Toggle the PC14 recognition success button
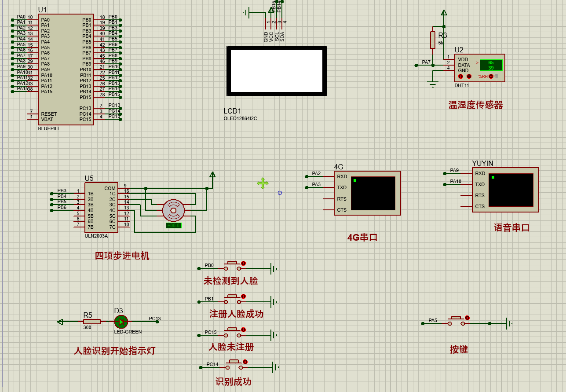The image size is (566, 392). point(235,365)
